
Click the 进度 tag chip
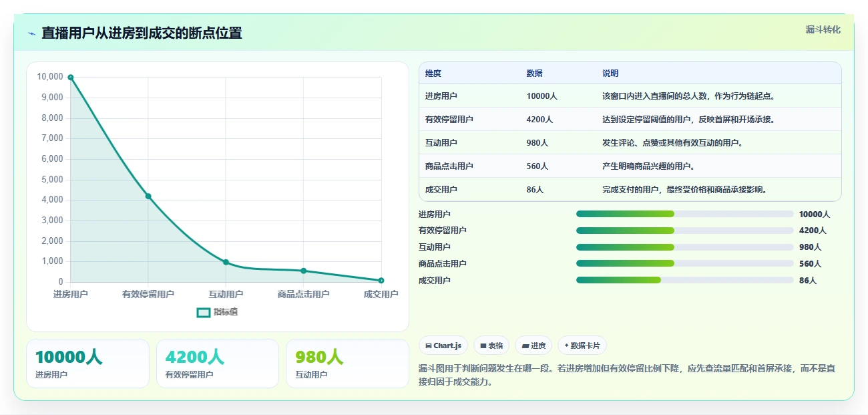click(x=533, y=345)
